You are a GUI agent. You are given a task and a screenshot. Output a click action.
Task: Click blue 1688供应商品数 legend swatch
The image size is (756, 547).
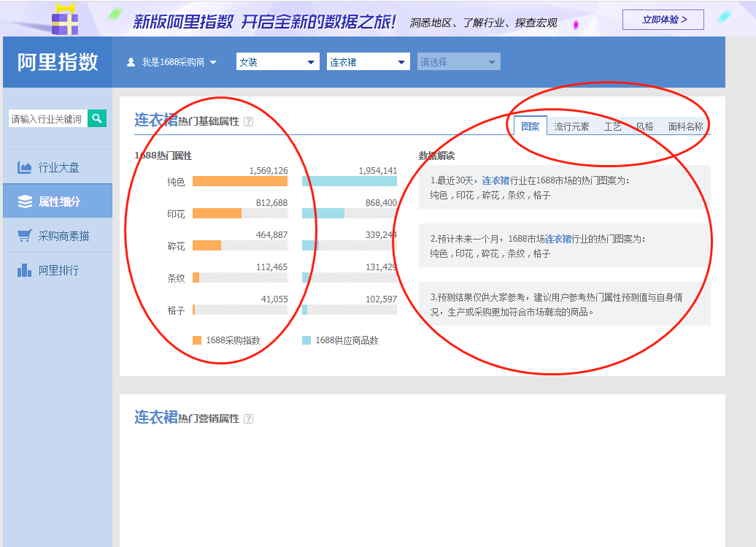point(306,340)
